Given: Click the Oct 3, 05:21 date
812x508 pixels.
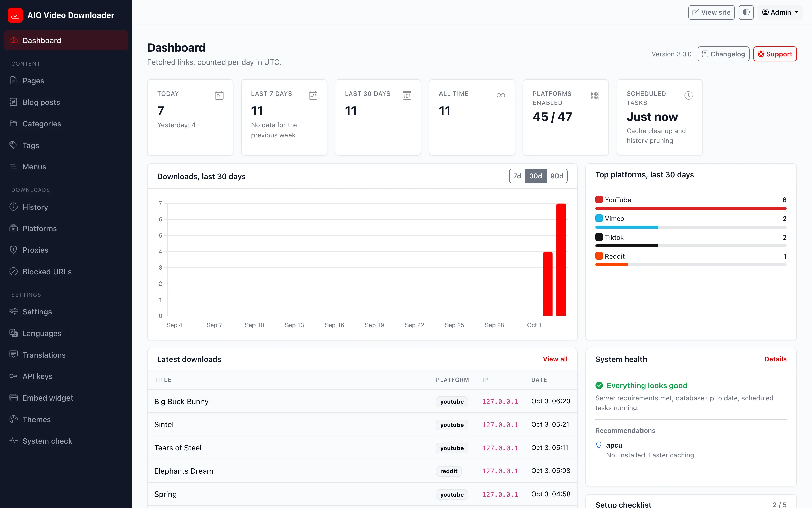Looking at the screenshot, I should (x=550, y=424).
